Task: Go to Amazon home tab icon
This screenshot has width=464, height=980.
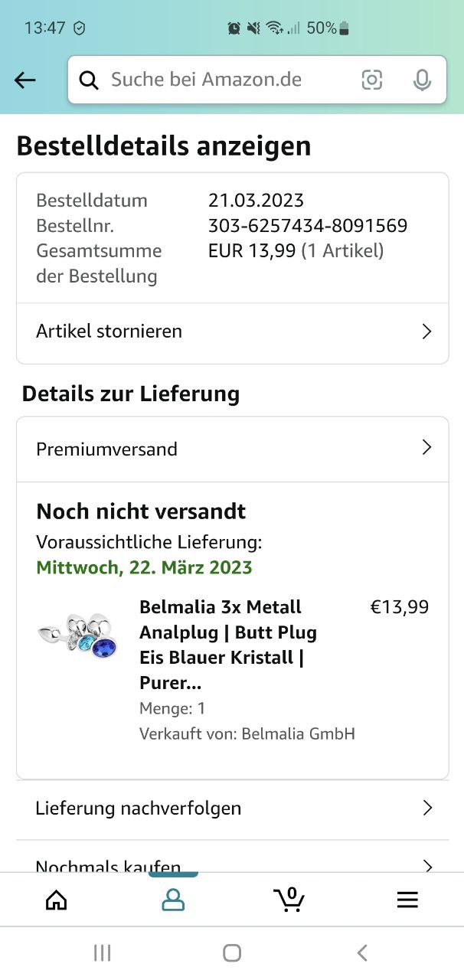Action: click(x=57, y=900)
